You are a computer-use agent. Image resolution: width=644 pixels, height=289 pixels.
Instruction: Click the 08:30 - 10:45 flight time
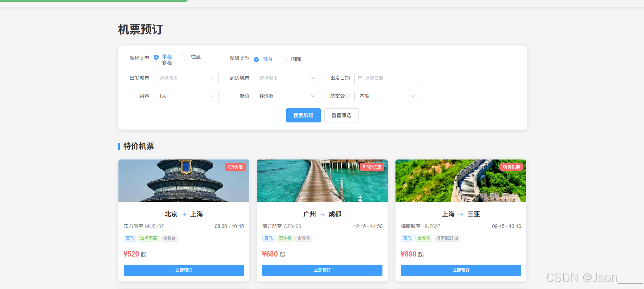[229, 226]
